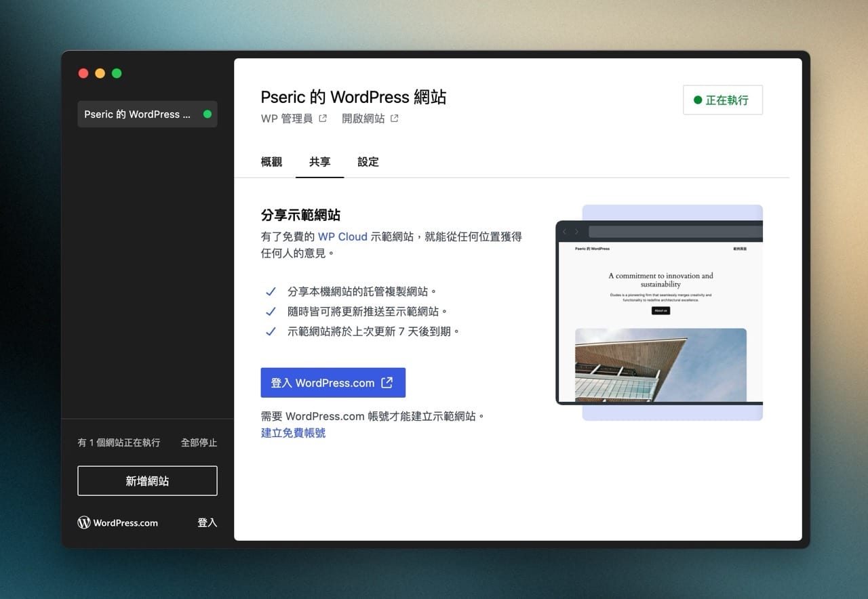
Task: Click the green maximize window button
Action: 117,73
